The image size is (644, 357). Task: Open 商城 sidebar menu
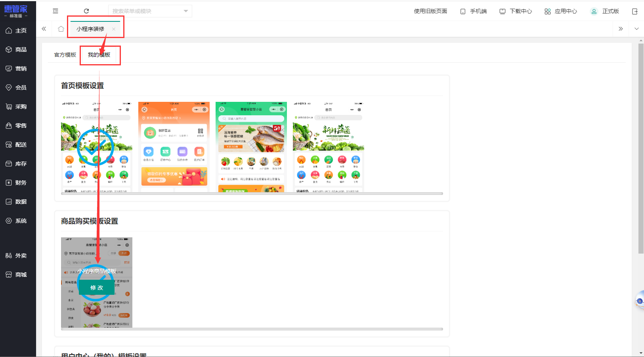(18, 275)
